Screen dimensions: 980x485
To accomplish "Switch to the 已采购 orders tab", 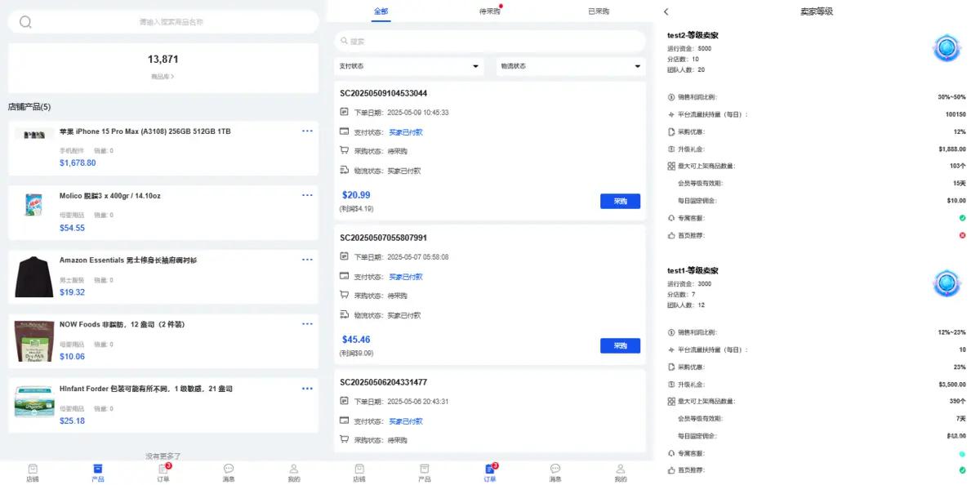I will point(599,11).
